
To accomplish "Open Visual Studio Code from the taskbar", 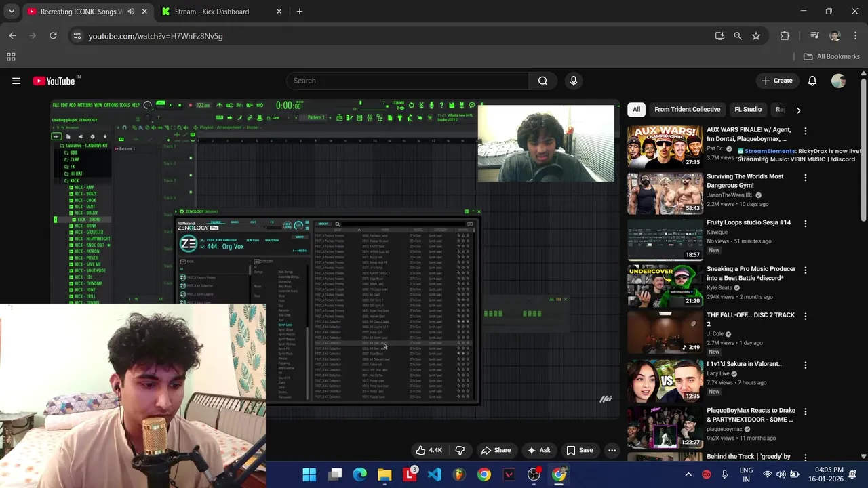I will point(435,474).
